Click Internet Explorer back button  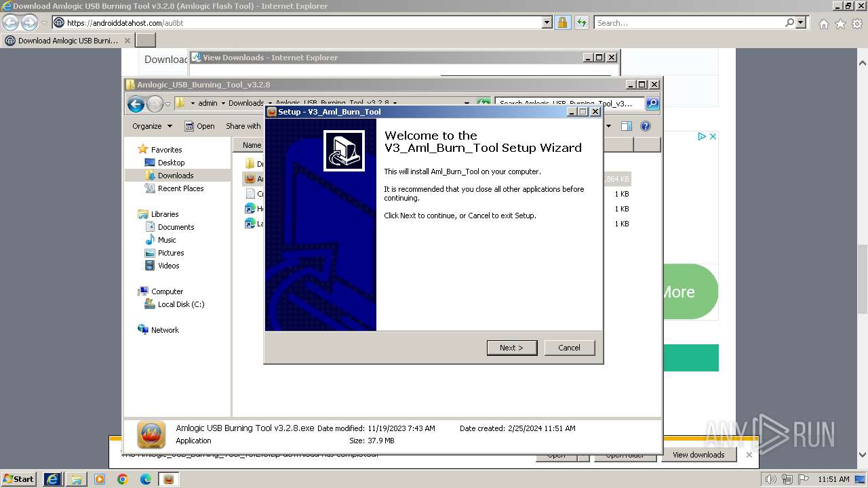click(x=10, y=22)
